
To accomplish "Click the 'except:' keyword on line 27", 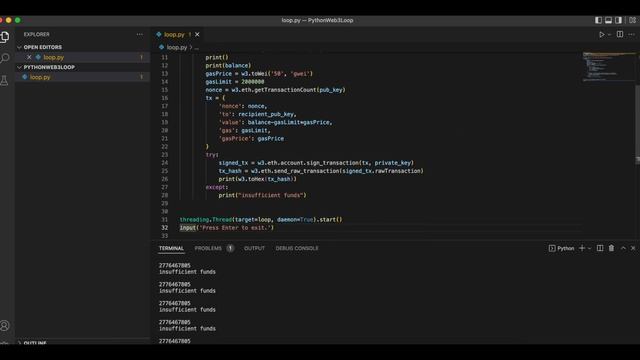I will tap(217, 187).
